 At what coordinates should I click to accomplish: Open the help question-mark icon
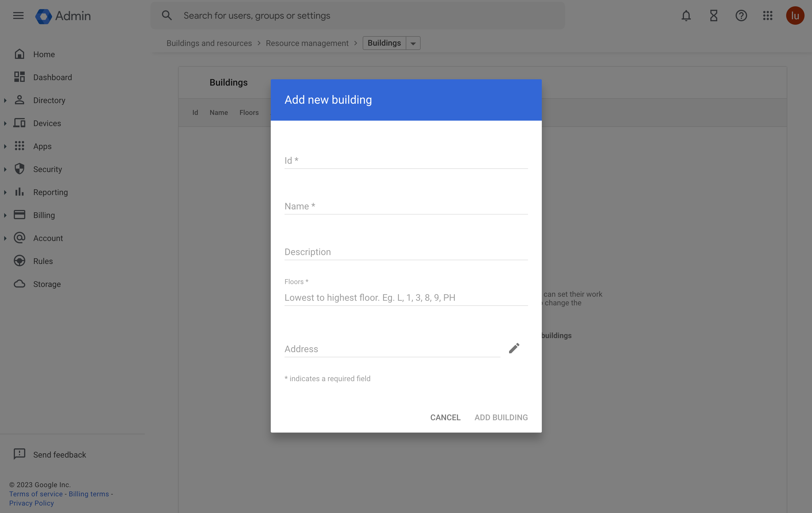tap(741, 16)
